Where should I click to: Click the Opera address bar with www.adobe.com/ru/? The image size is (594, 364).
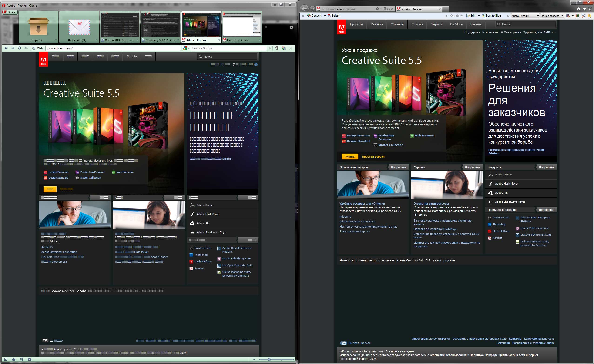pos(113,48)
